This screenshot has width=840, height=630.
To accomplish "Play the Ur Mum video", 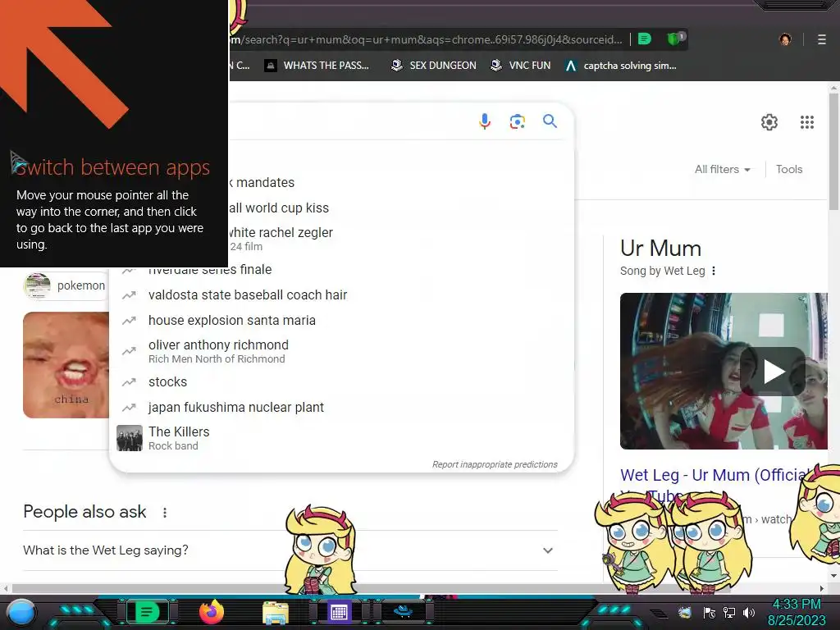I will click(x=773, y=372).
